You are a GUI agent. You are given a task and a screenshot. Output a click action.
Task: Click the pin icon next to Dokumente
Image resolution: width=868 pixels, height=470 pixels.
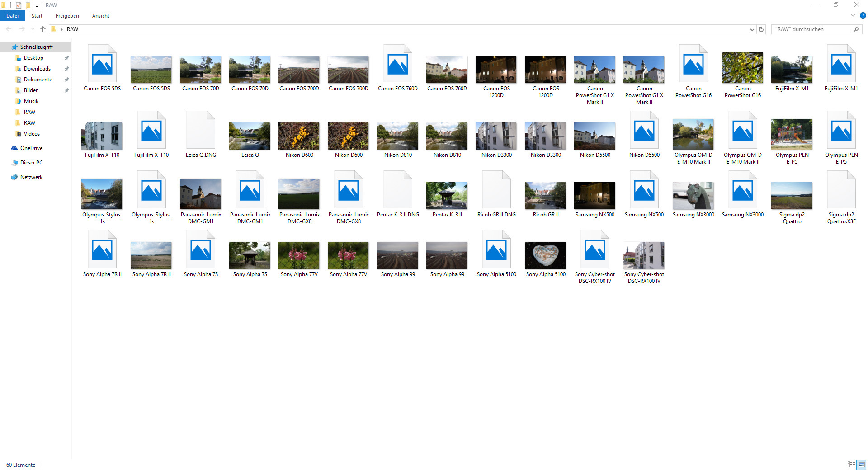66,80
